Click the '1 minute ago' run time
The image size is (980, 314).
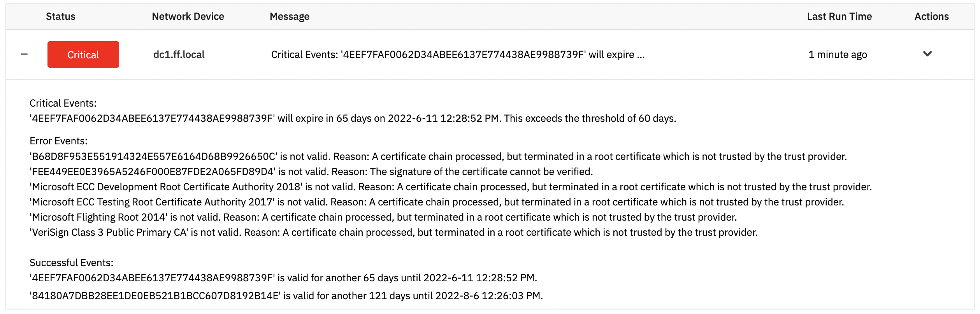838,54
